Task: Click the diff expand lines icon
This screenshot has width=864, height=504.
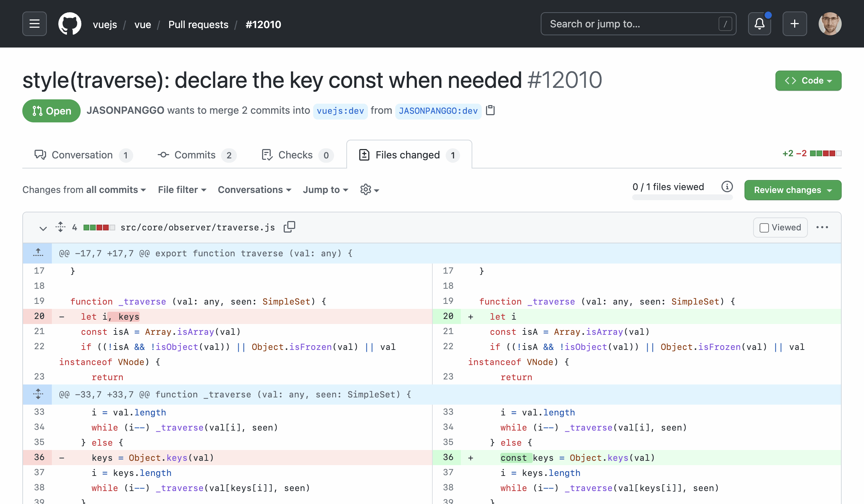Action: (x=39, y=394)
